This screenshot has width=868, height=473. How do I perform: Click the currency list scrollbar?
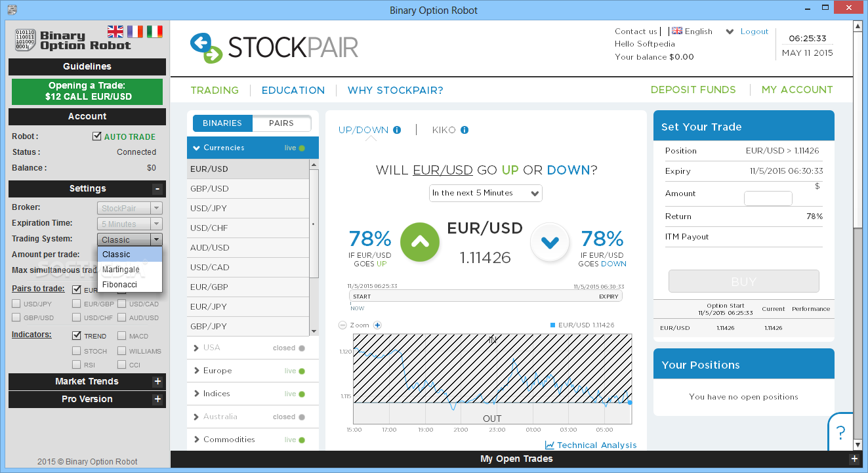click(314, 223)
